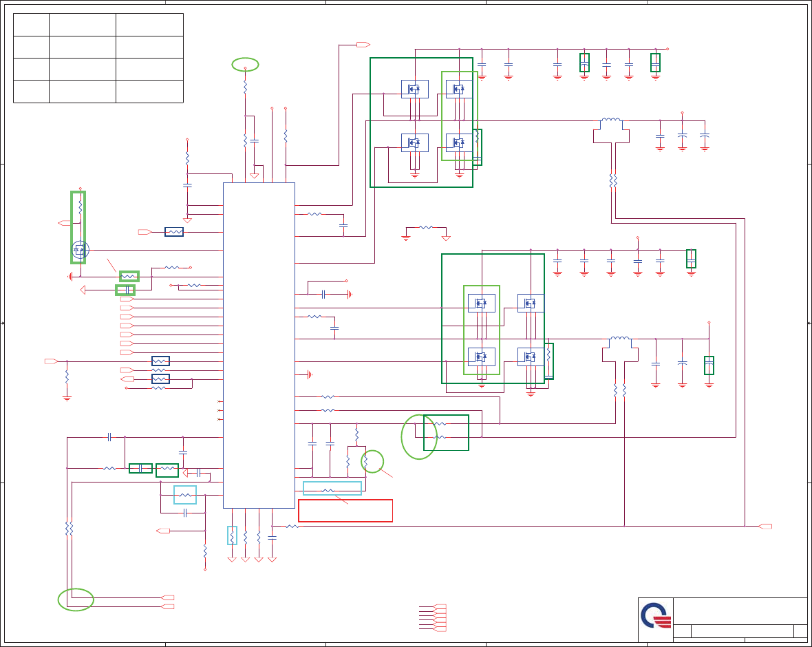Click the empty revision table at top-left
This screenshot has width=812, height=647.
tap(98, 58)
